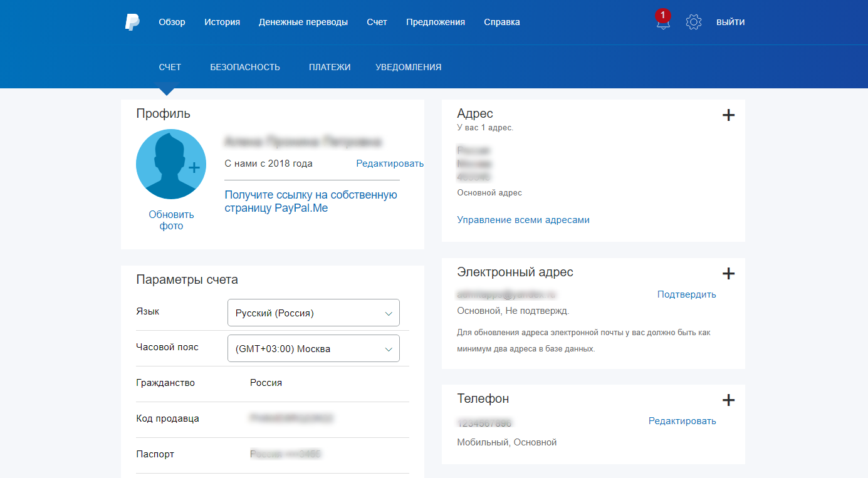This screenshot has height=478, width=868.
Task: Open notifications via the bell icon
Action: (663, 24)
